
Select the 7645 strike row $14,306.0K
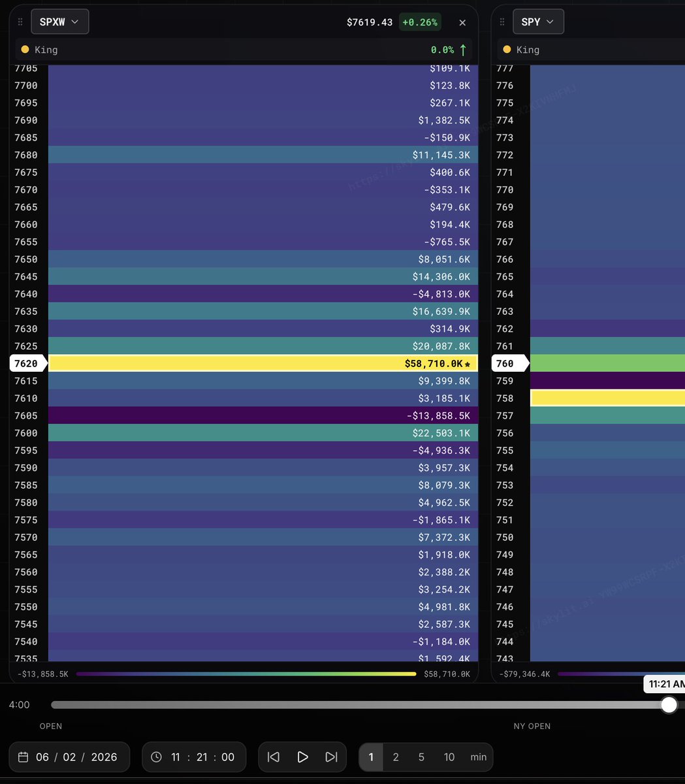tap(263, 276)
